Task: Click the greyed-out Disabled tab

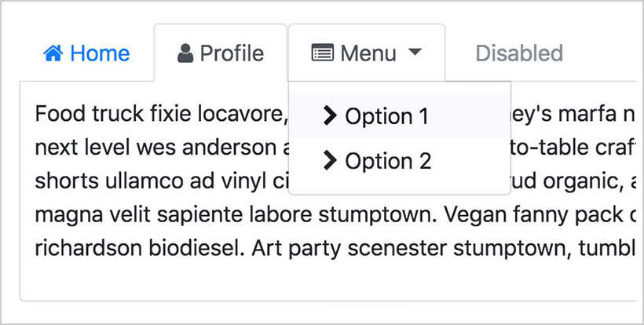Action: pyautogui.click(x=519, y=53)
